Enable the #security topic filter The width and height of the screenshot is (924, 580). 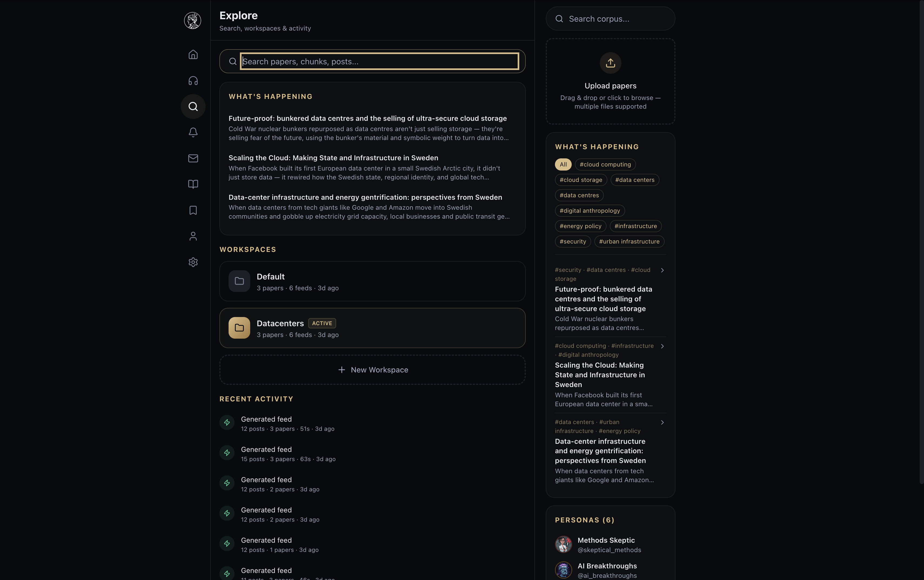tap(573, 241)
